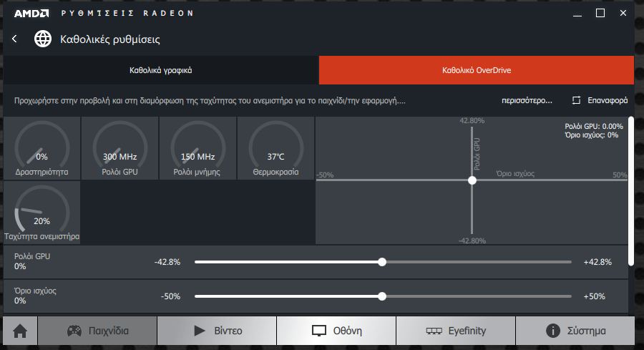Switch to the Καθολικά γραφικά tab
Viewport: 644px width, 350px height.
click(161, 70)
